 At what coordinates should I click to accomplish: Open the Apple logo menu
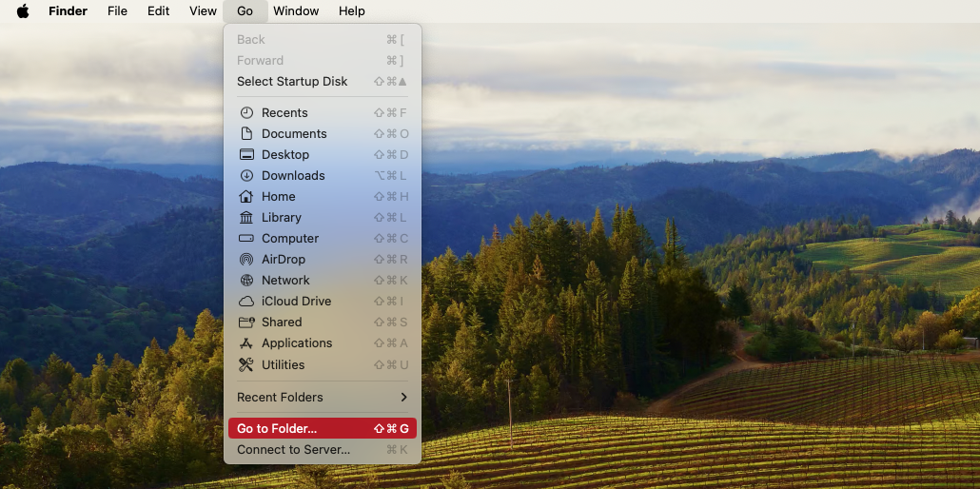pos(23,11)
